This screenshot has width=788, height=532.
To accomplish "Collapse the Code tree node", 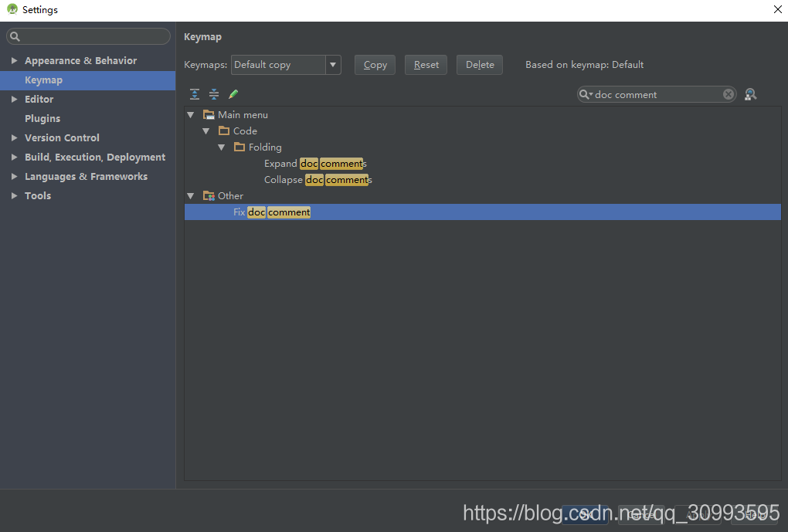I will pyautogui.click(x=206, y=131).
